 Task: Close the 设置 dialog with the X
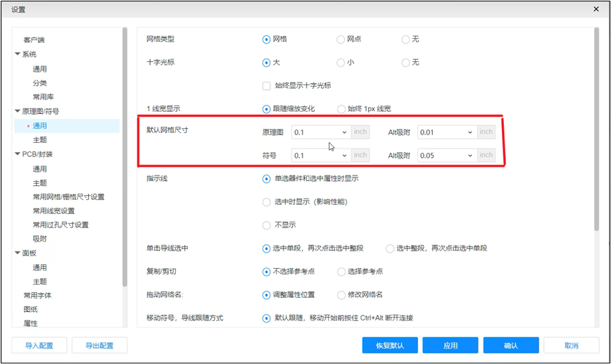point(596,9)
